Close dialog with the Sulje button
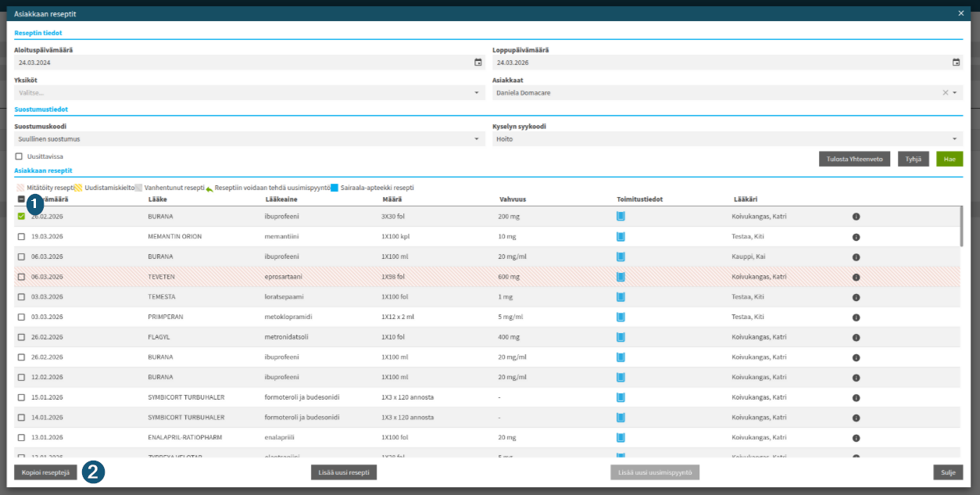The width and height of the screenshot is (980, 495). click(948, 472)
